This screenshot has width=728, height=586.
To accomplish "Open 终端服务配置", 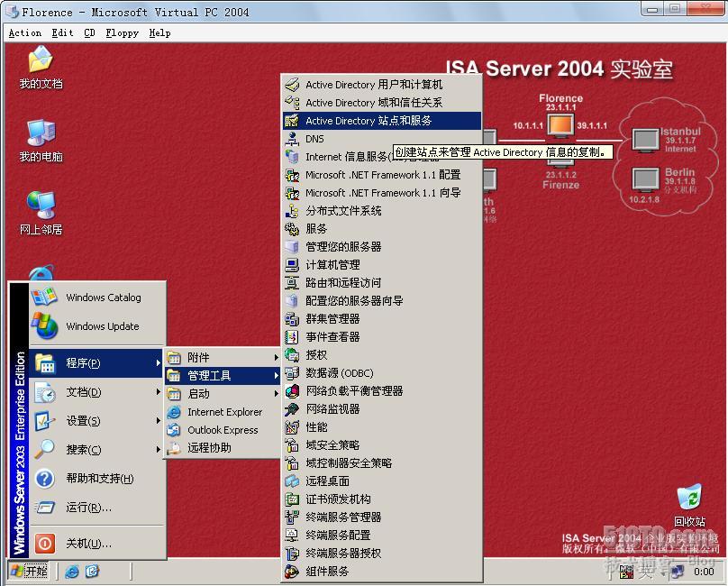I will point(382,536).
